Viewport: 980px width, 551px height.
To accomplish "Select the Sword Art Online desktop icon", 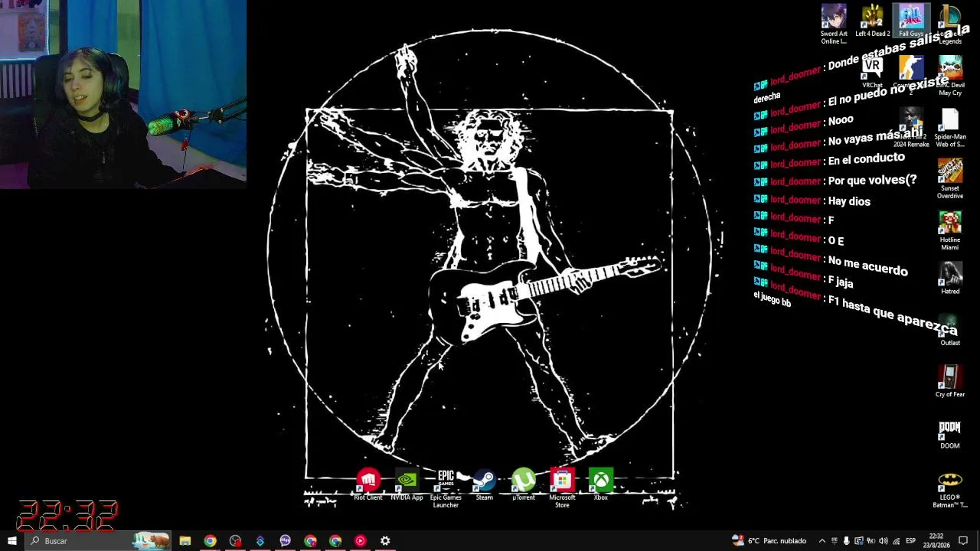I will point(834,24).
